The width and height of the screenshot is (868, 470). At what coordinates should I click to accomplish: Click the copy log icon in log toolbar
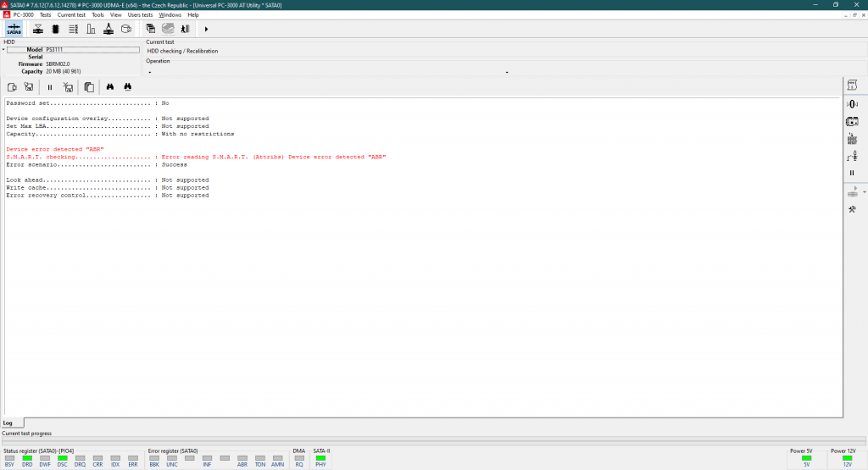click(89, 87)
